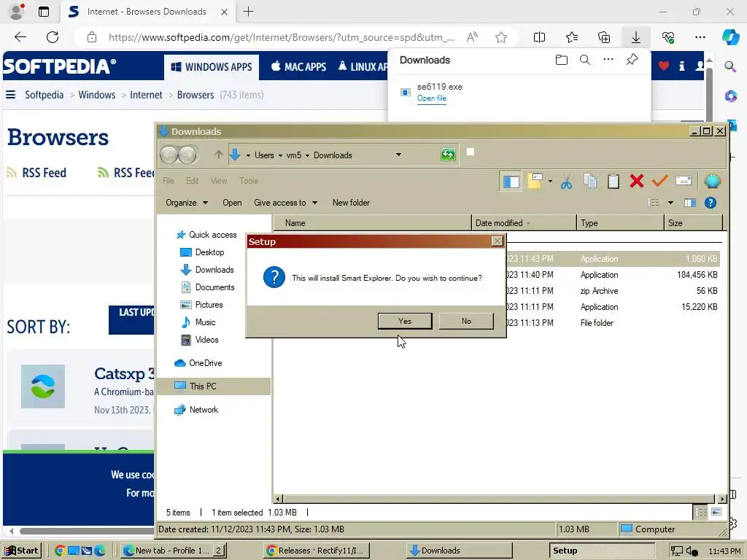Image resolution: width=747 pixels, height=560 pixels.
Task: Toggle the navigation pane layout icon
Action: [511, 182]
